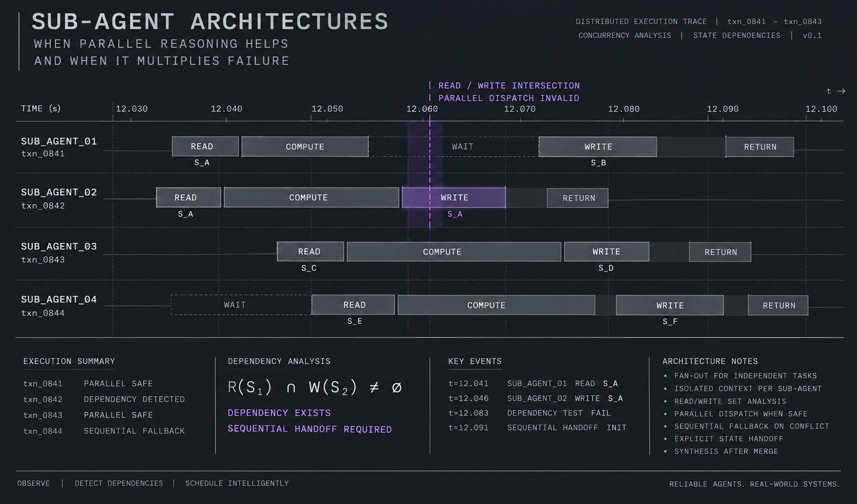Select SUB_AGENT_04 dashed WAIT block
This screenshot has width=857, height=504.
coord(241,305)
